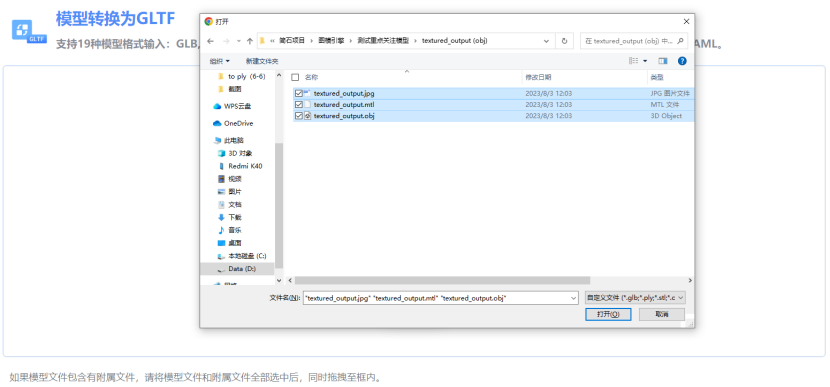Click the file list scroll-left arrow
The height and width of the screenshot is (387, 830).
coord(290,281)
